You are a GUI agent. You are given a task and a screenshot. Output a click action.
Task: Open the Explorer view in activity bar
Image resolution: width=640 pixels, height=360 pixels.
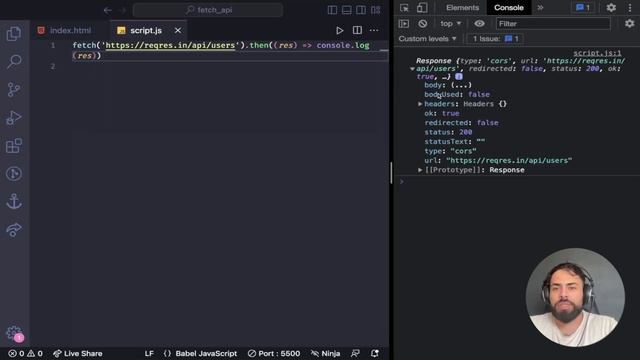pos(14,33)
